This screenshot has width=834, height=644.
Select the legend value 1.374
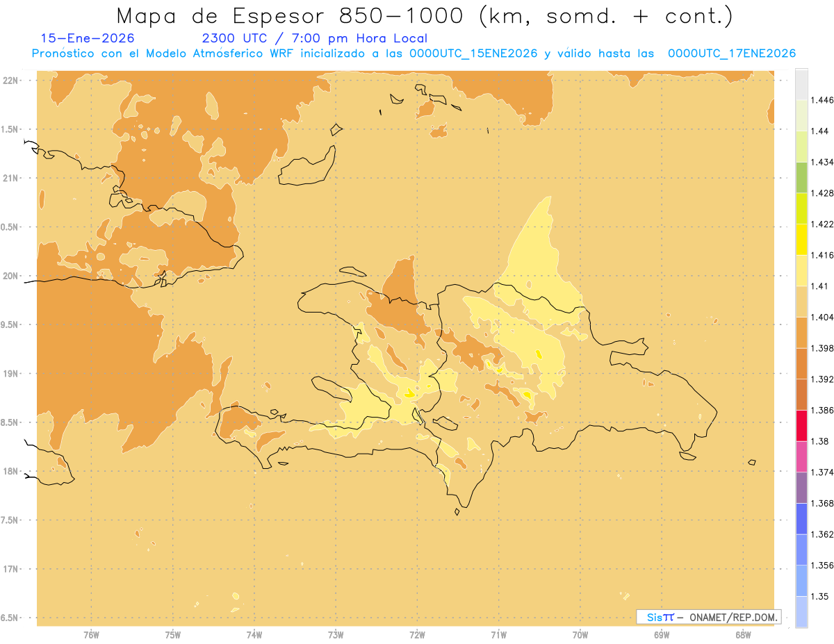(x=823, y=472)
